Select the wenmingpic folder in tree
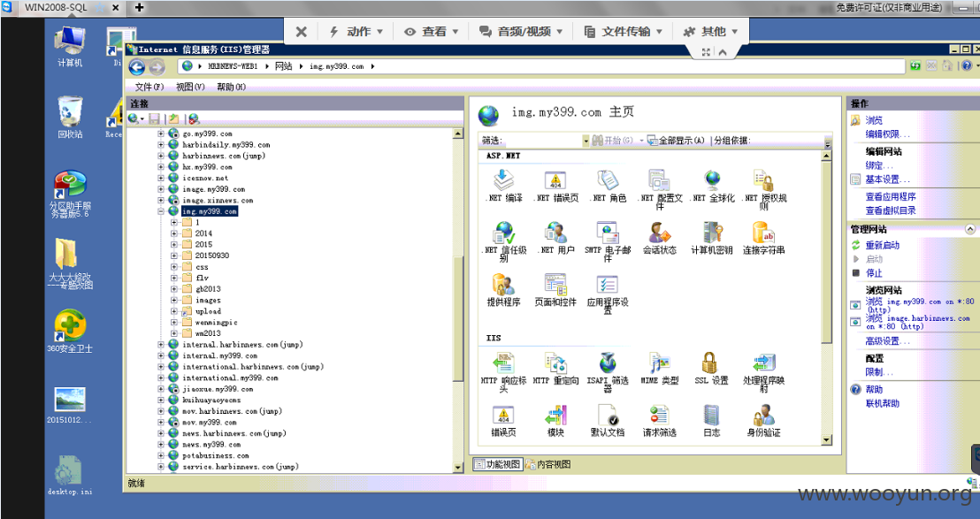The height and width of the screenshot is (519, 980). coord(216,322)
